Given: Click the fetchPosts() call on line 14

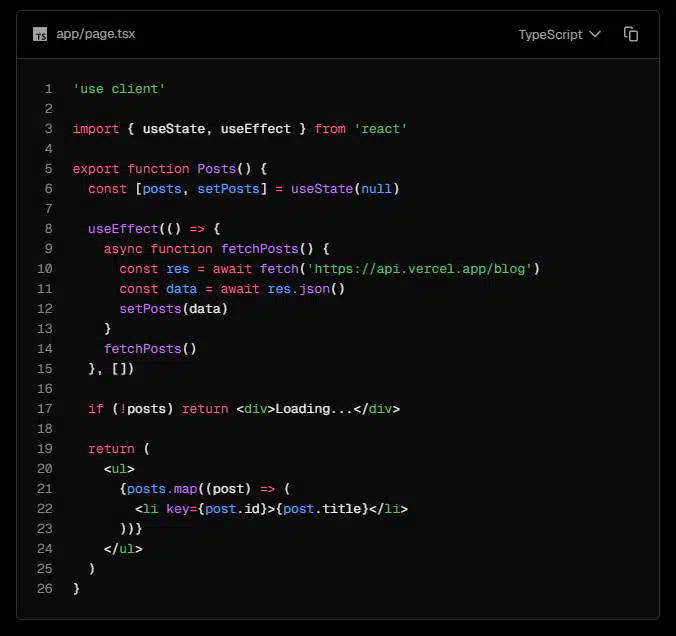Looking at the screenshot, I should point(150,349).
